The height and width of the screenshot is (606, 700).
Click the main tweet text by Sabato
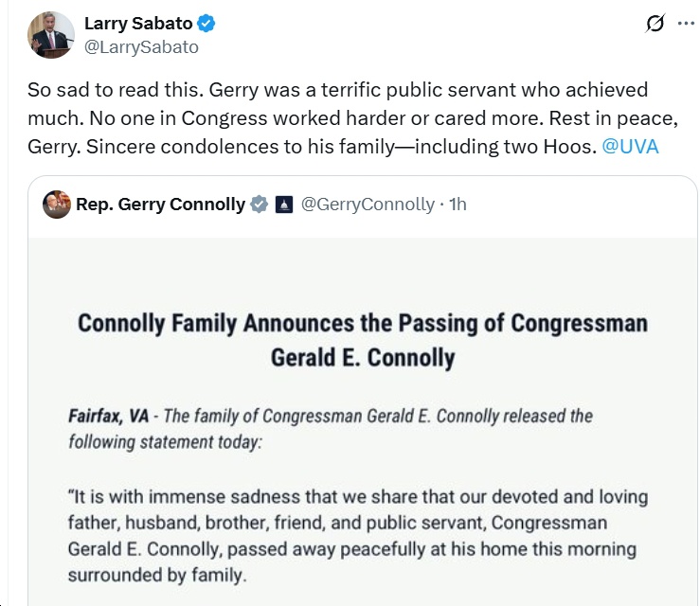point(352,118)
